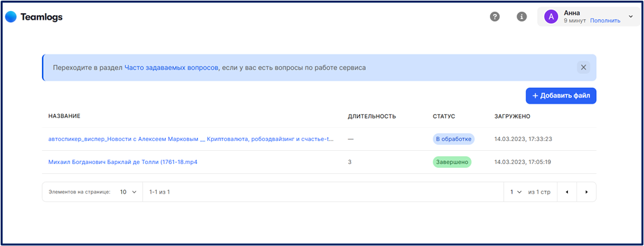Click the 9 минут balance text

click(575, 20)
